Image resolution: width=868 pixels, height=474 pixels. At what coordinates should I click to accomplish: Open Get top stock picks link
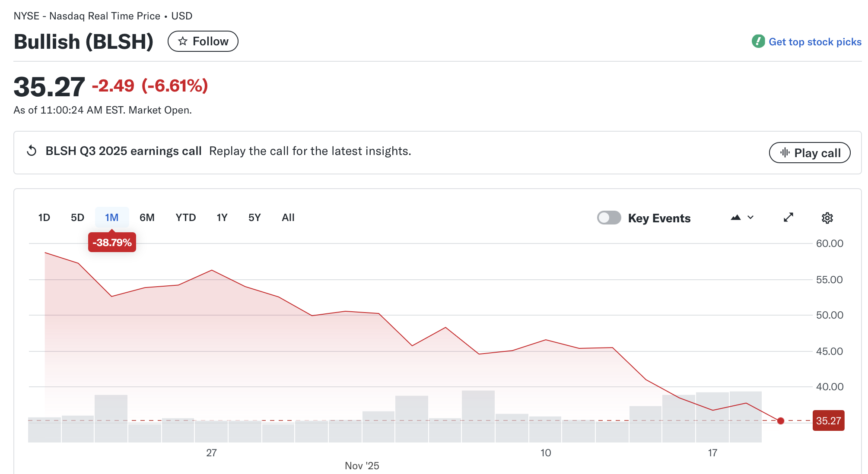(x=815, y=42)
